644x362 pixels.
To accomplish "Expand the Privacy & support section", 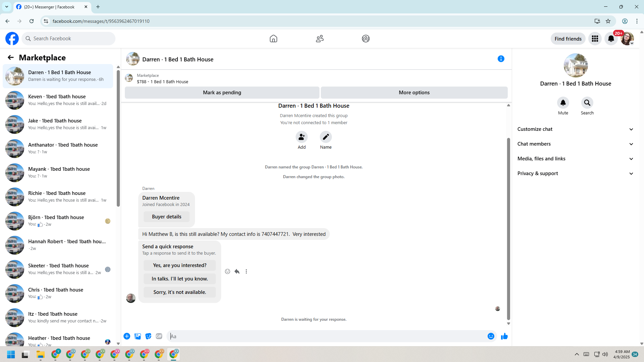I will [x=576, y=173].
